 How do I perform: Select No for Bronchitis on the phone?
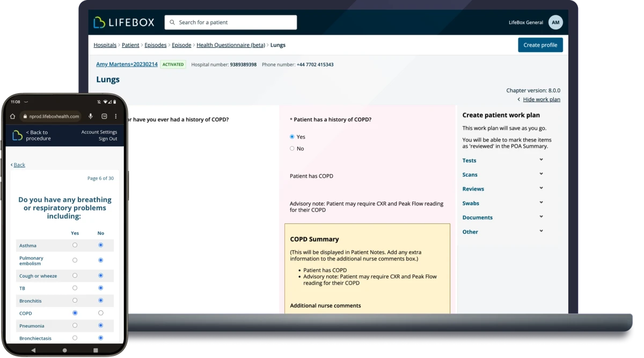click(100, 301)
